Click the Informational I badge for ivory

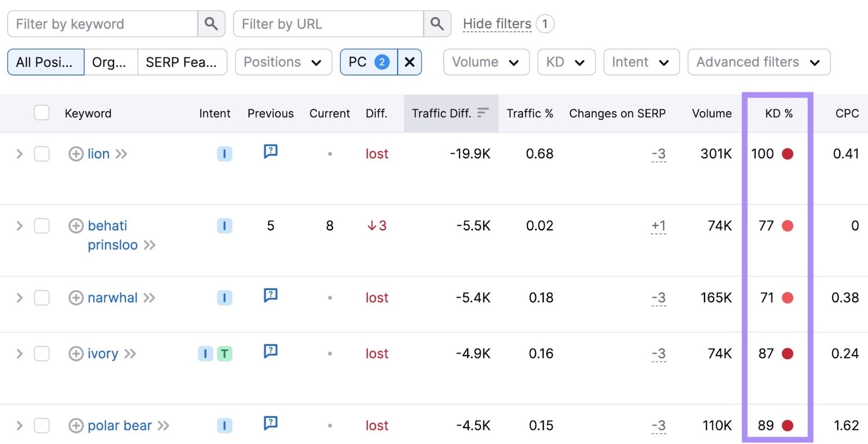[x=205, y=353]
